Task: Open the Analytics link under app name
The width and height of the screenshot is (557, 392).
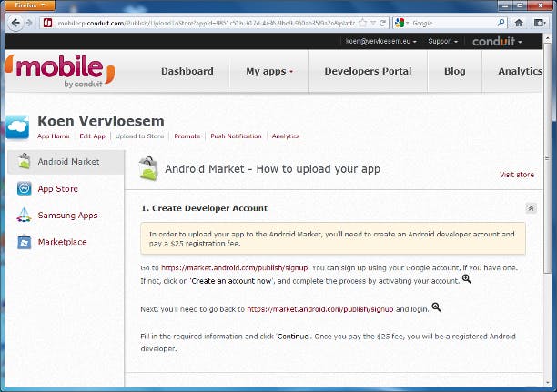Action: 286,136
